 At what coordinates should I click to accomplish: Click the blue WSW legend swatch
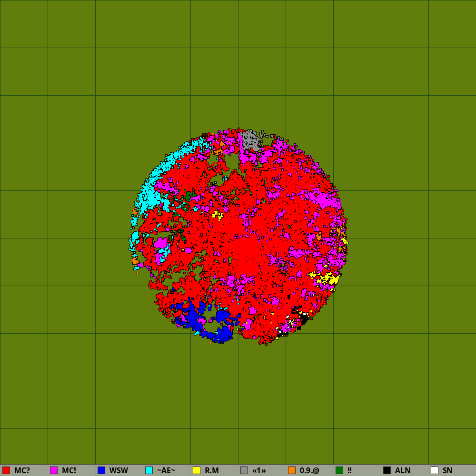click(101, 470)
